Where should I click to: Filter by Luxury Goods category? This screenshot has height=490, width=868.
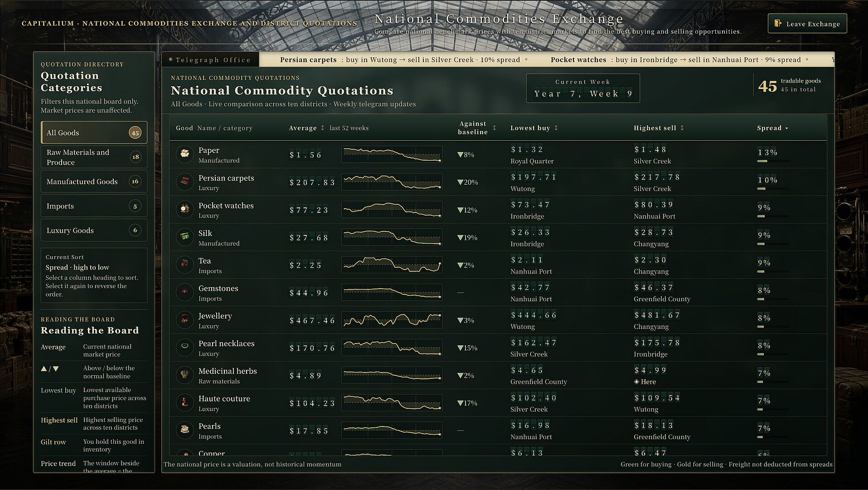coord(94,230)
